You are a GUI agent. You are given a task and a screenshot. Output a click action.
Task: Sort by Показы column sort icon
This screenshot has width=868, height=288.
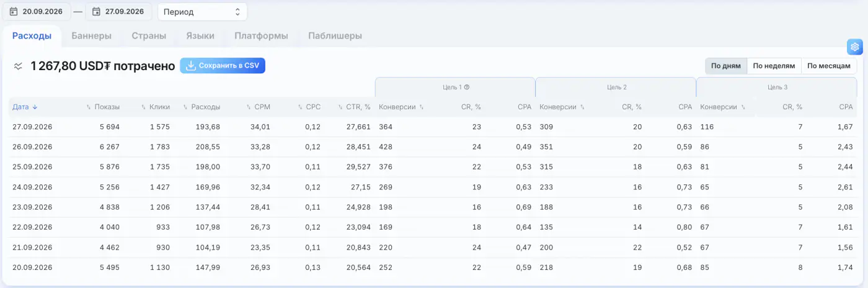(89, 107)
